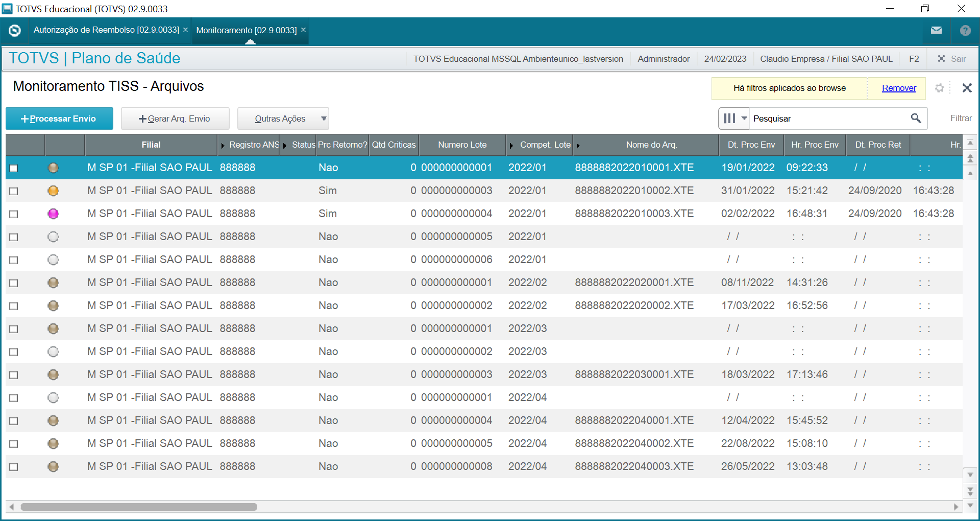Move up one row with single up arrow
This screenshot has width=980, height=521.
pyautogui.click(x=970, y=174)
